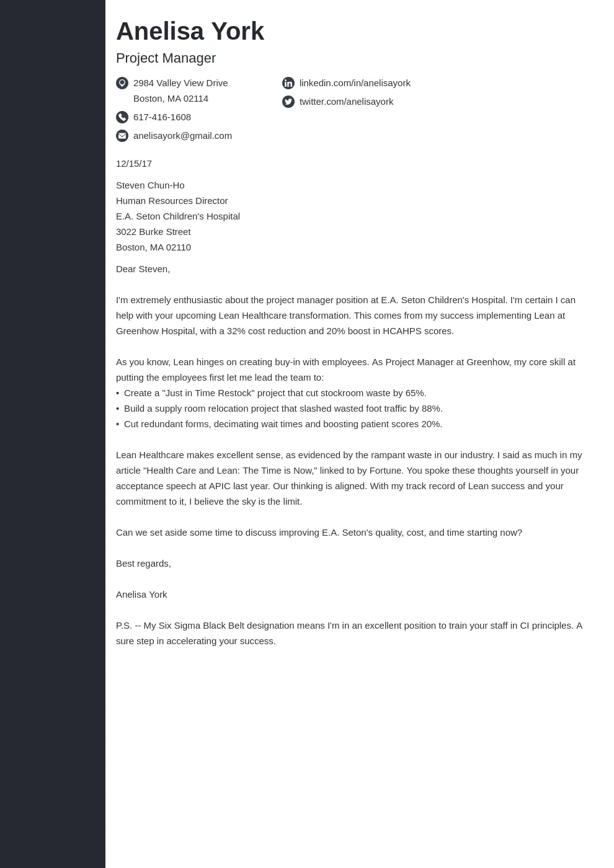Click the recipient name Steven Chun-Ho
This screenshot has height=868, width=614.
point(150,185)
